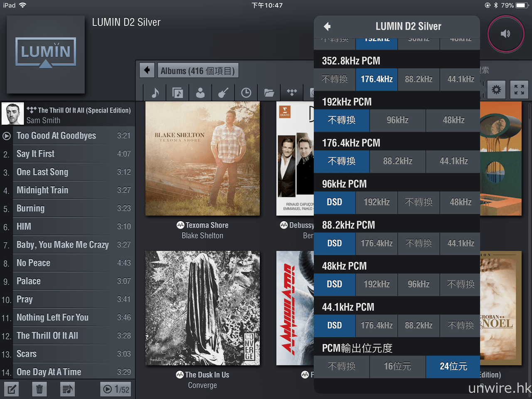
Task: Browse by recently played clock tab
Action: (x=246, y=92)
